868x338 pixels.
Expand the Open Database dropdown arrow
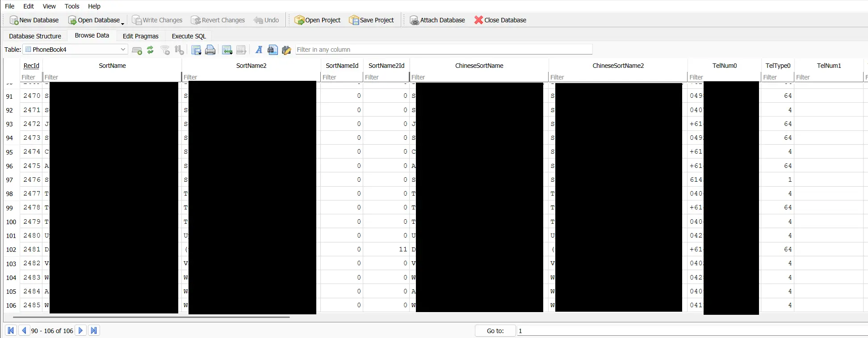click(x=123, y=22)
